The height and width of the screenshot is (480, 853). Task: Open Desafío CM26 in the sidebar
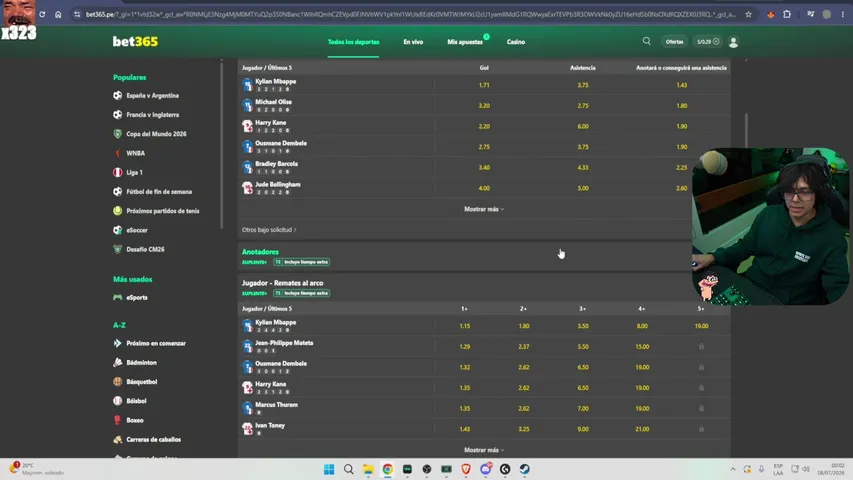145,249
